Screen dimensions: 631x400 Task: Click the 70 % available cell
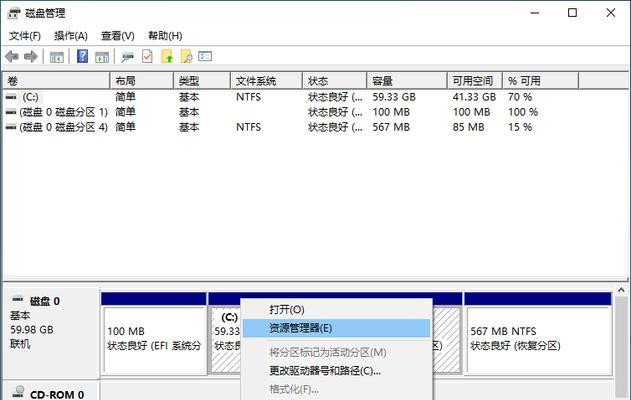[520, 97]
